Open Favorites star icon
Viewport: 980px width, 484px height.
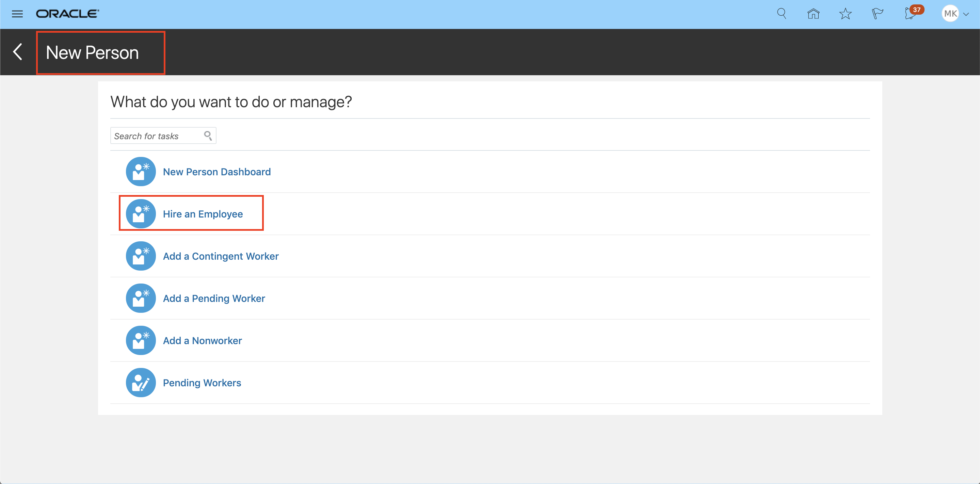(845, 14)
